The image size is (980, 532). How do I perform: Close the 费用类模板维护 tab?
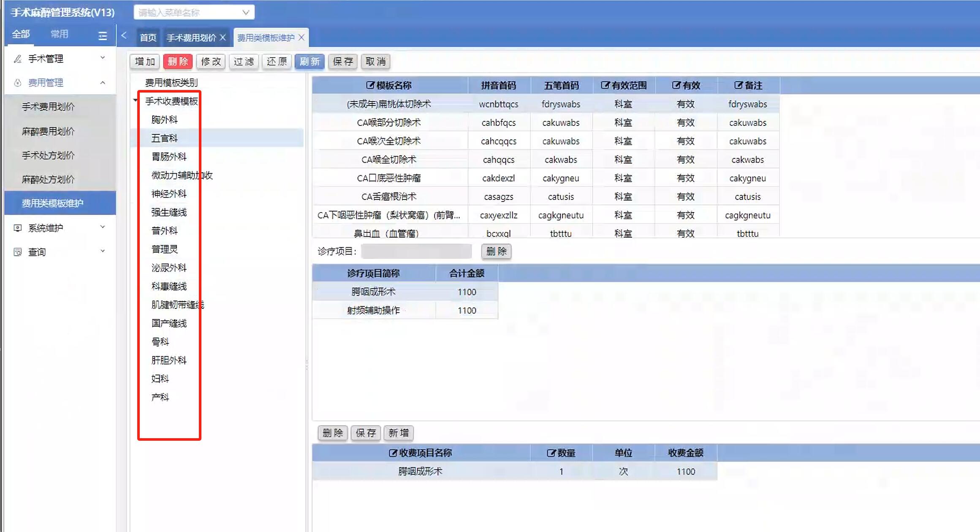pyautogui.click(x=301, y=38)
